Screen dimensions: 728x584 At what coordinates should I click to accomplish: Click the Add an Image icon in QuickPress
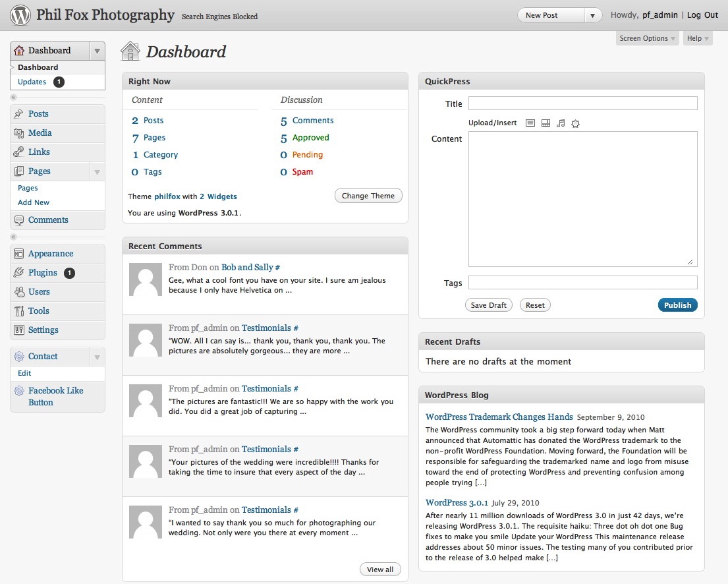[530, 123]
